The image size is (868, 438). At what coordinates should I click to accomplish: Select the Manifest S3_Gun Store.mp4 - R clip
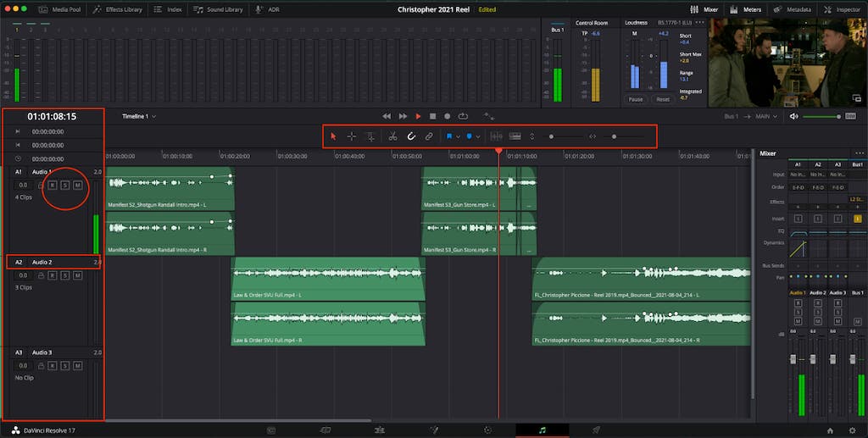(479, 233)
